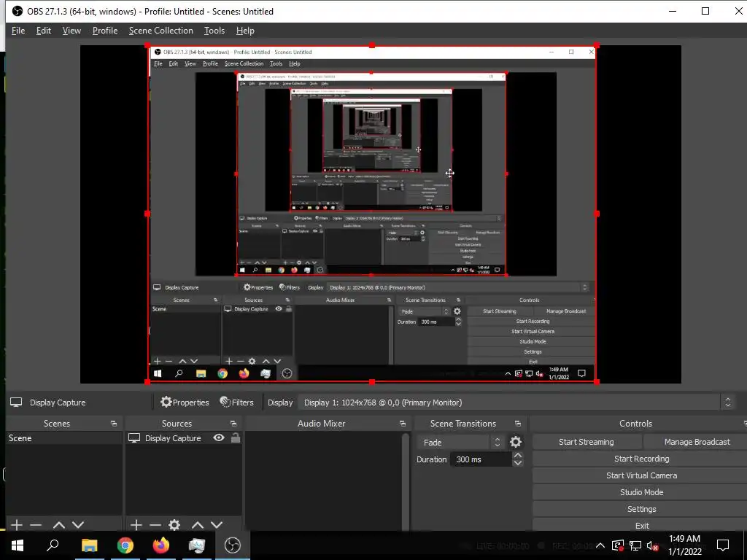The image size is (747, 560).
Task: Add a new scene with plus
Action: point(17,525)
